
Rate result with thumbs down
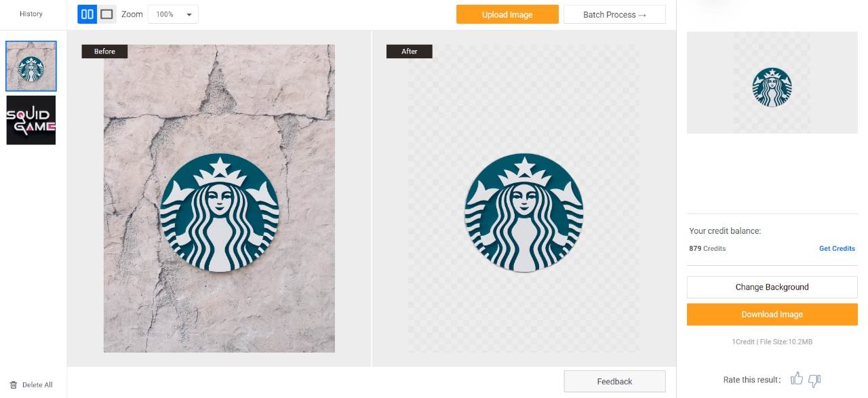click(815, 380)
